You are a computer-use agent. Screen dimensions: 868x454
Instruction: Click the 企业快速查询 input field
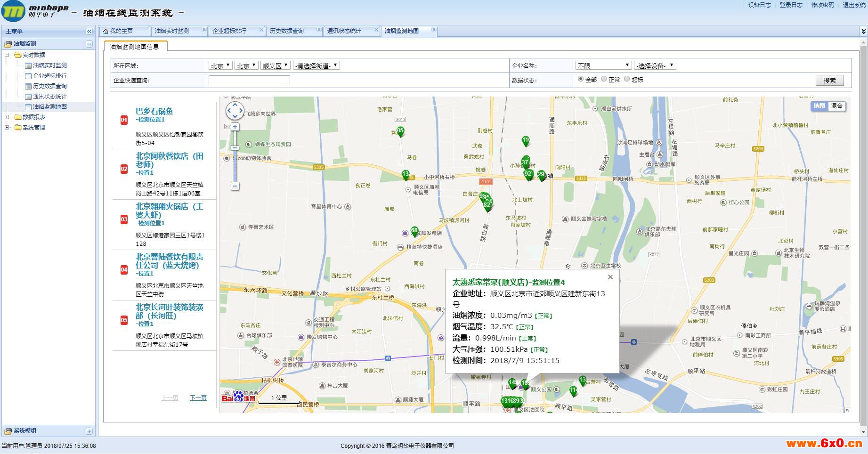tap(249, 81)
